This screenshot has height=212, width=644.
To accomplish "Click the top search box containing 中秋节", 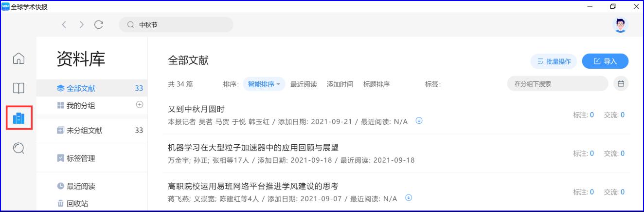I will point(176,25).
